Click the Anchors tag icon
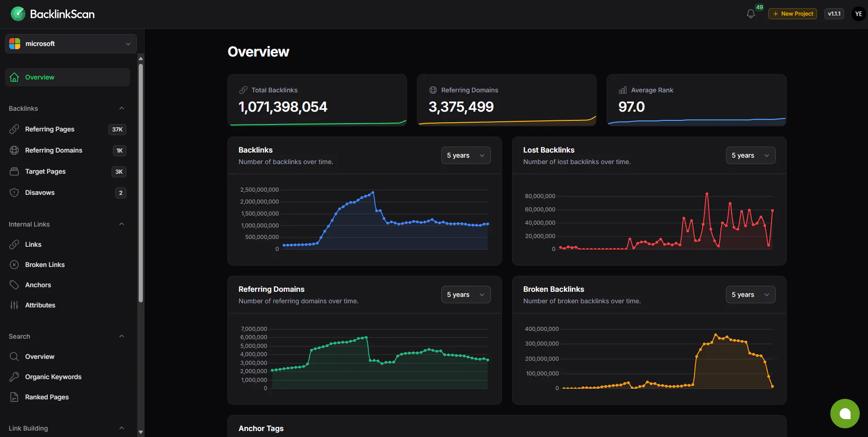 pos(14,285)
